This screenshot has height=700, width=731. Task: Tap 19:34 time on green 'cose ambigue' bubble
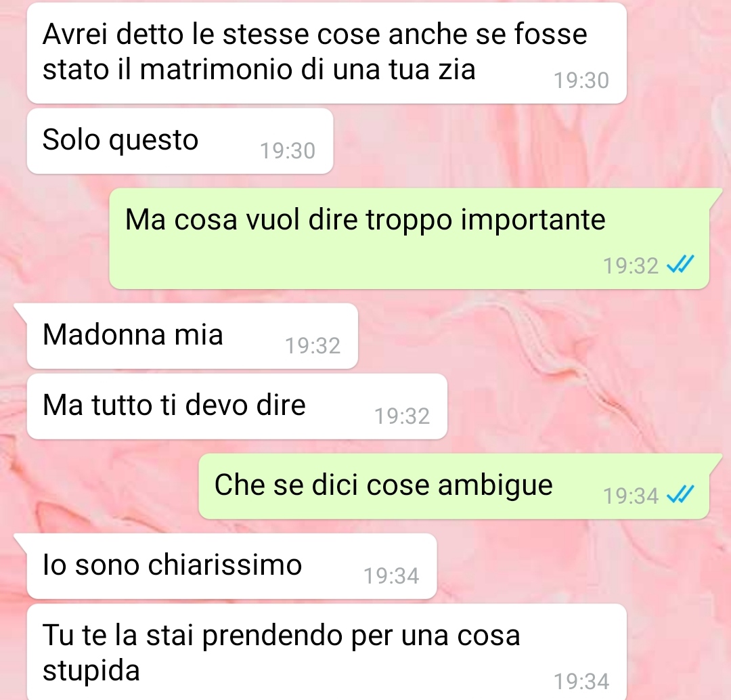[631, 496]
